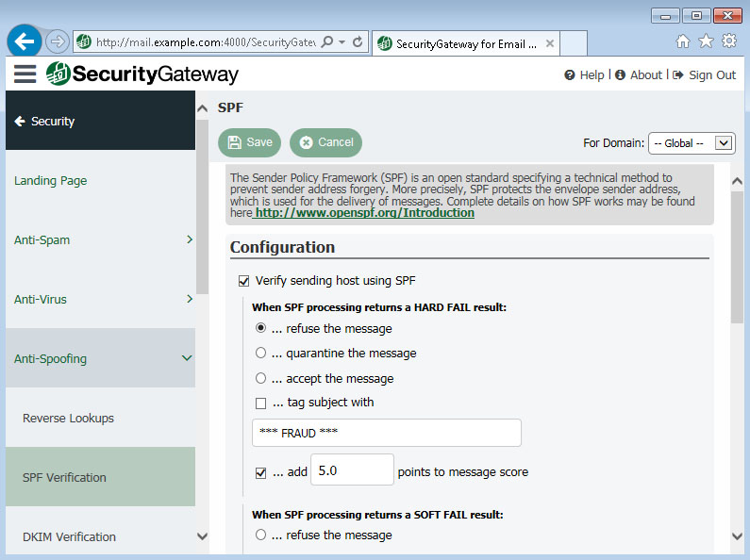Enable tag subject with checkbox
The height and width of the screenshot is (560, 750).
click(x=260, y=404)
